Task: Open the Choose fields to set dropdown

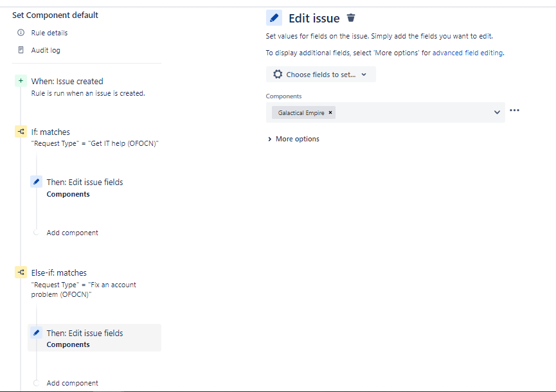Action: click(x=321, y=74)
